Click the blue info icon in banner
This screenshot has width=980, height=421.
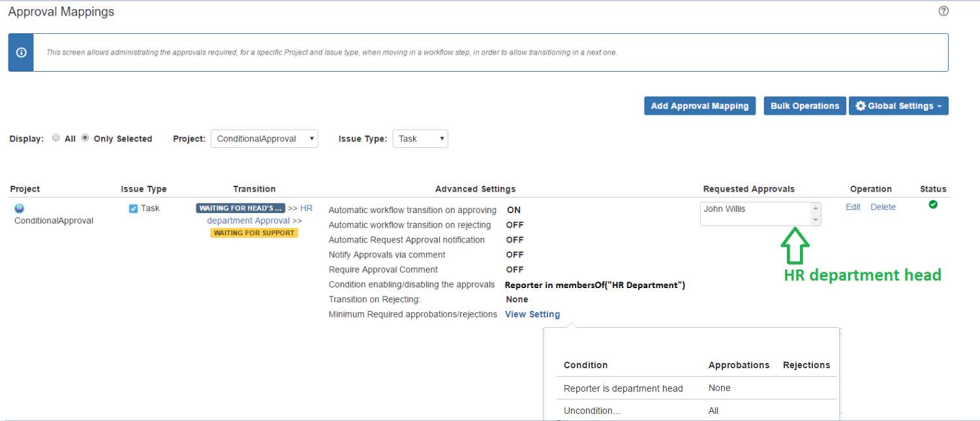point(21,52)
